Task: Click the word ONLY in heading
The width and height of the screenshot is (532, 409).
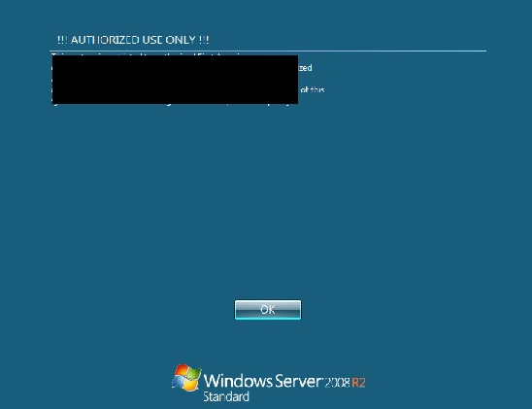Action: pos(181,40)
